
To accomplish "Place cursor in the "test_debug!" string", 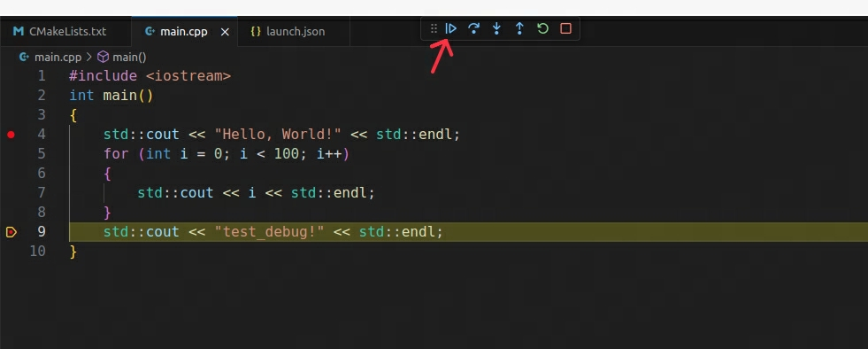I will click(x=270, y=231).
